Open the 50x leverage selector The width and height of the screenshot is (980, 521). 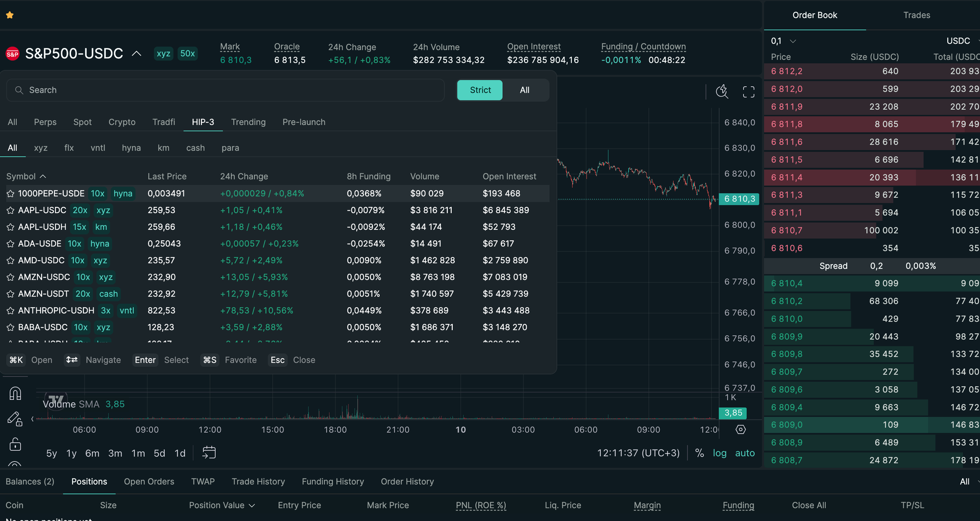pos(187,53)
